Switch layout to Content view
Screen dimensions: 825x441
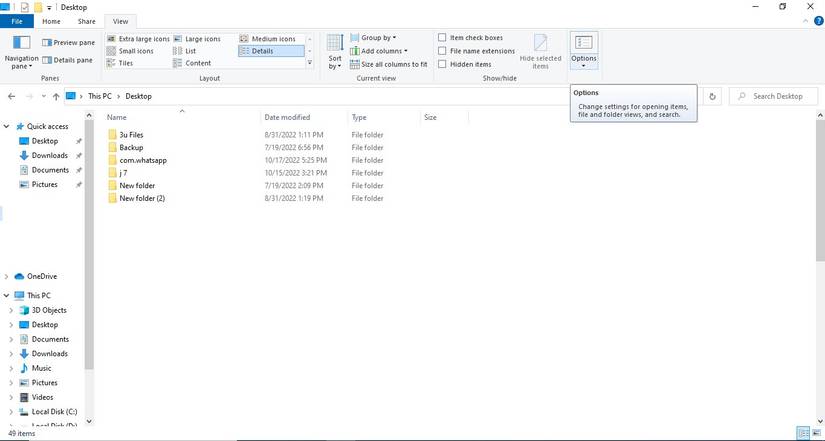[x=192, y=63]
